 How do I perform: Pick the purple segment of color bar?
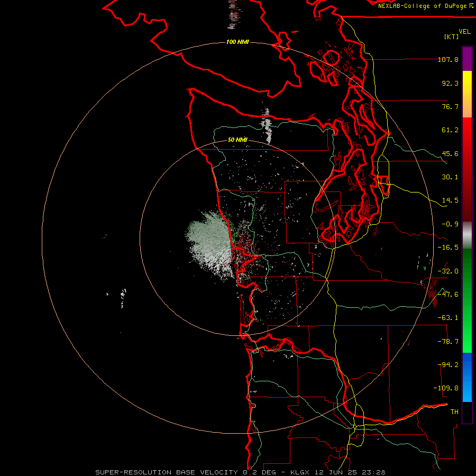click(467, 59)
